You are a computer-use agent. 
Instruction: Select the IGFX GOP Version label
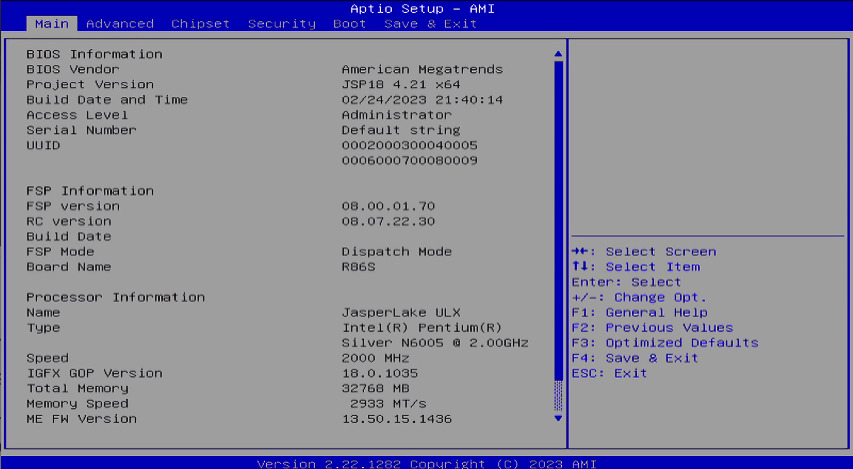pos(95,374)
